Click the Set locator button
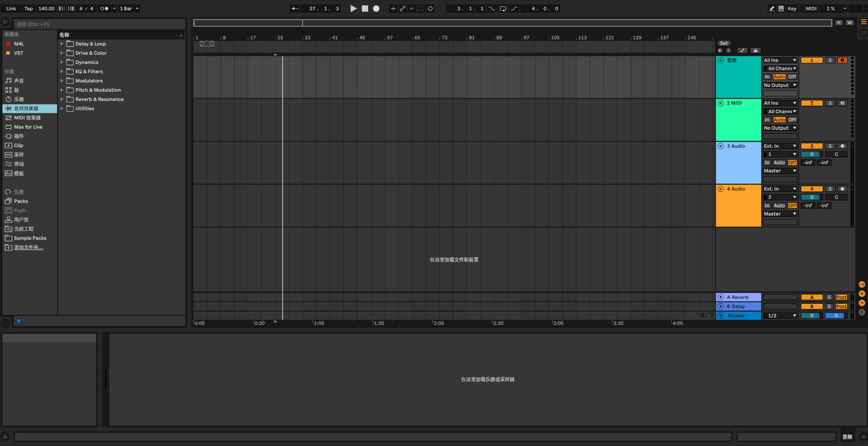868x446 pixels. [x=724, y=43]
